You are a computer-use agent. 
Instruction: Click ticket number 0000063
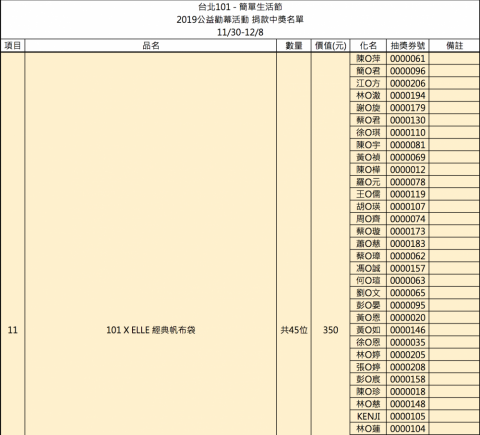coord(408,281)
